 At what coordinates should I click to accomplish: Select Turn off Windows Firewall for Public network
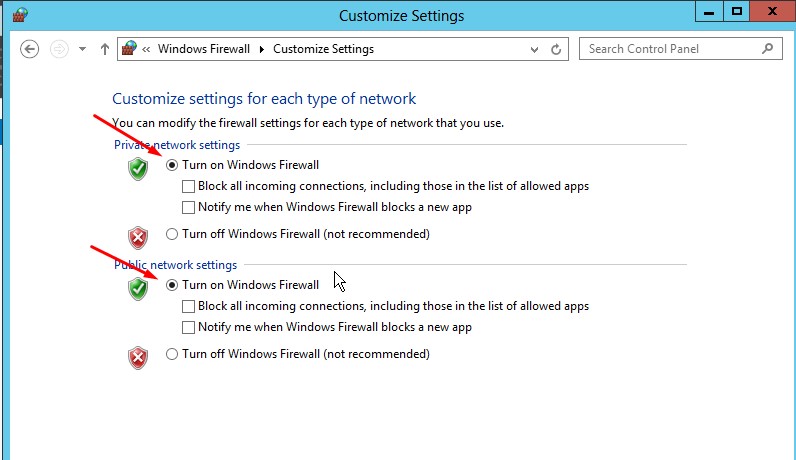pos(172,354)
